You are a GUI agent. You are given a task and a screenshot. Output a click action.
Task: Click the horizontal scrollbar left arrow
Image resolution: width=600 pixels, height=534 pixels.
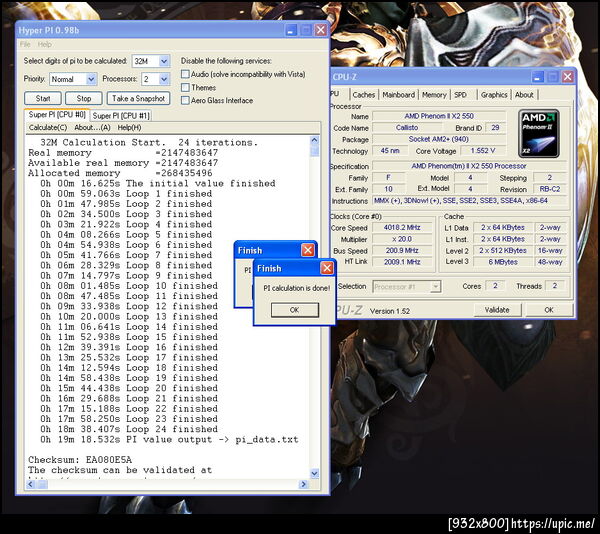31,484
